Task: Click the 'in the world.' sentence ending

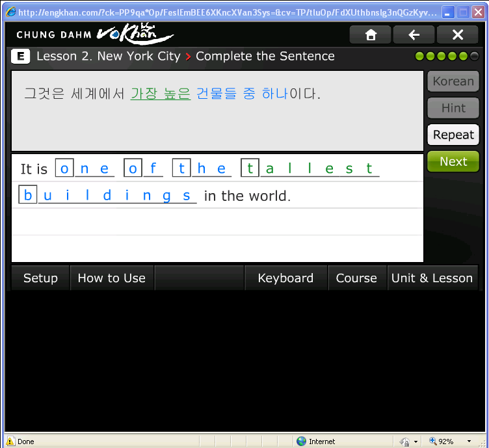Action: pyautogui.click(x=247, y=196)
